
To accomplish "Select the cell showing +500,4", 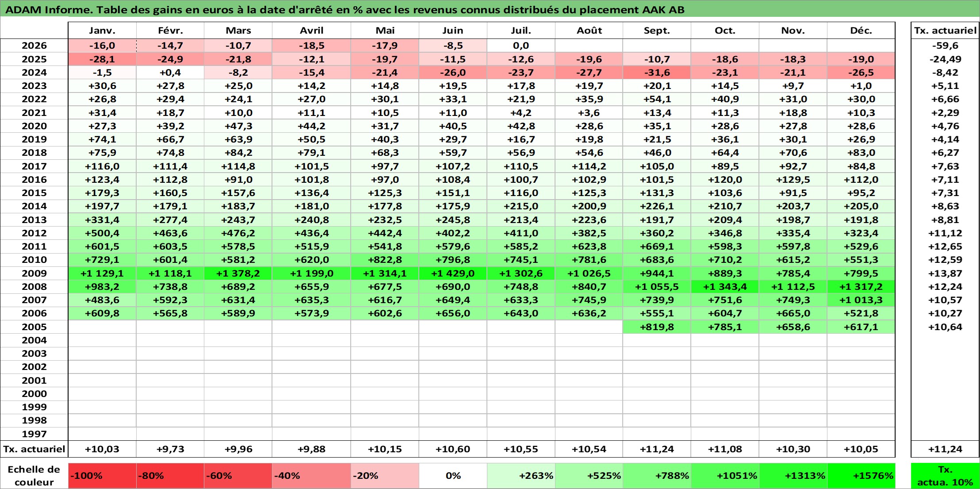I will [x=102, y=233].
